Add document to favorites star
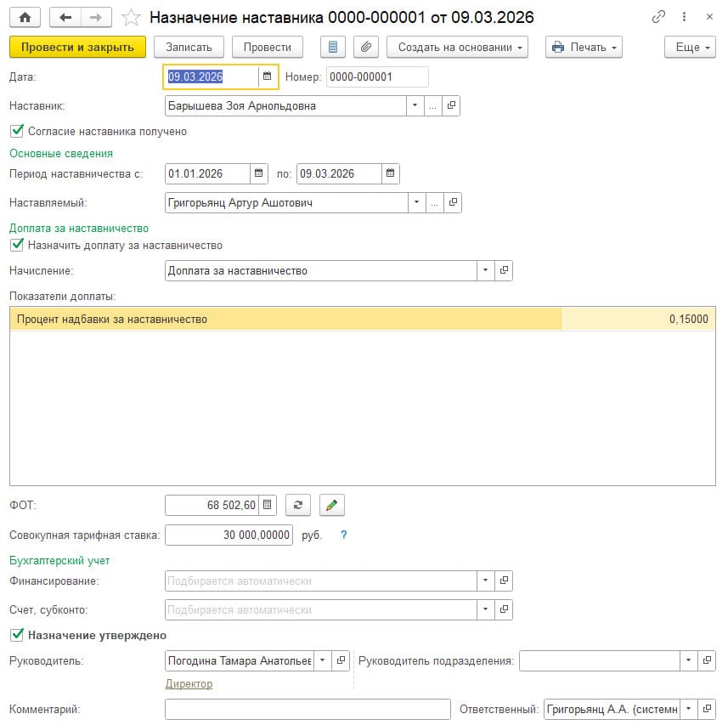The height and width of the screenshot is (725, 728). point(131,17)
